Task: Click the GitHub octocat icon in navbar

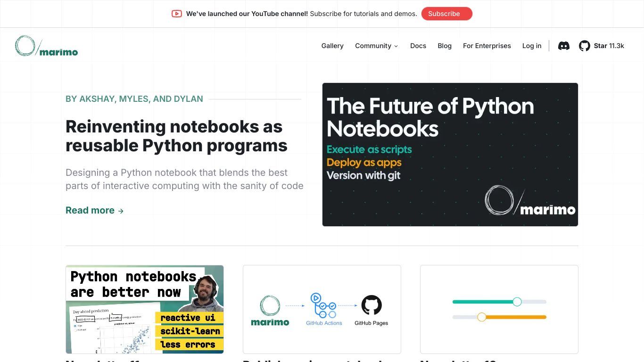Action: point(585,46)
